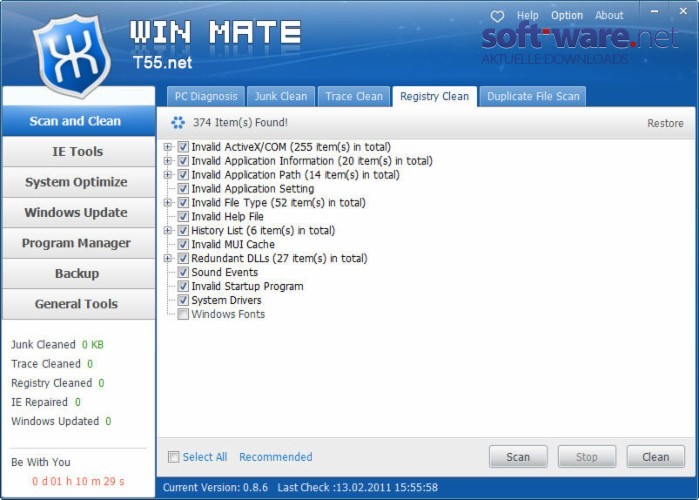Viewport: 699px width, 500px height.
Task: Click the 'Last Check' timestamp in status bar
Action: click(x=358, y=488)
